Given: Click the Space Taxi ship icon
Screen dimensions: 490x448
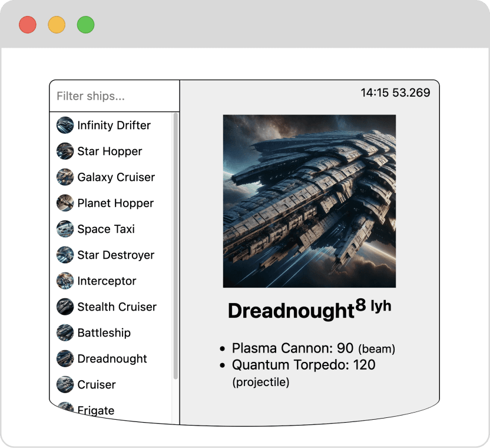Looking at the screenshot, I should coord(65,229).
